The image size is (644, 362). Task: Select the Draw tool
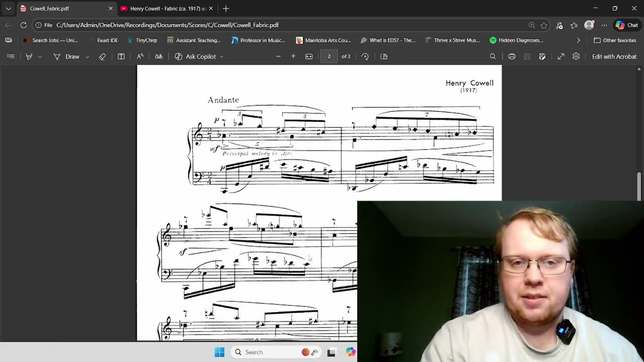tap(66, 57)
